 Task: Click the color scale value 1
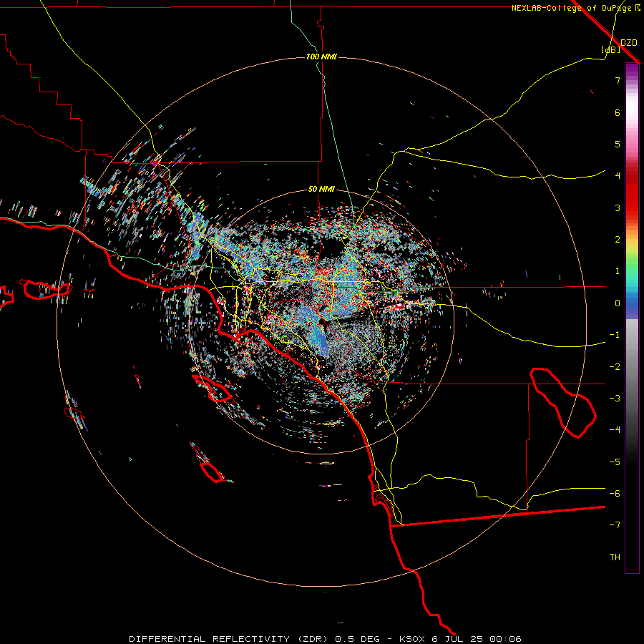(618, 271)
